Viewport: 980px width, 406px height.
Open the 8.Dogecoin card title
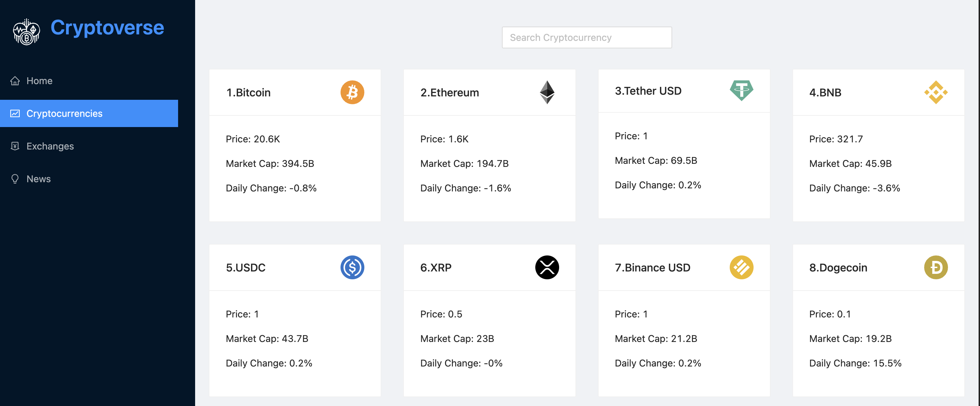point(838,267)
